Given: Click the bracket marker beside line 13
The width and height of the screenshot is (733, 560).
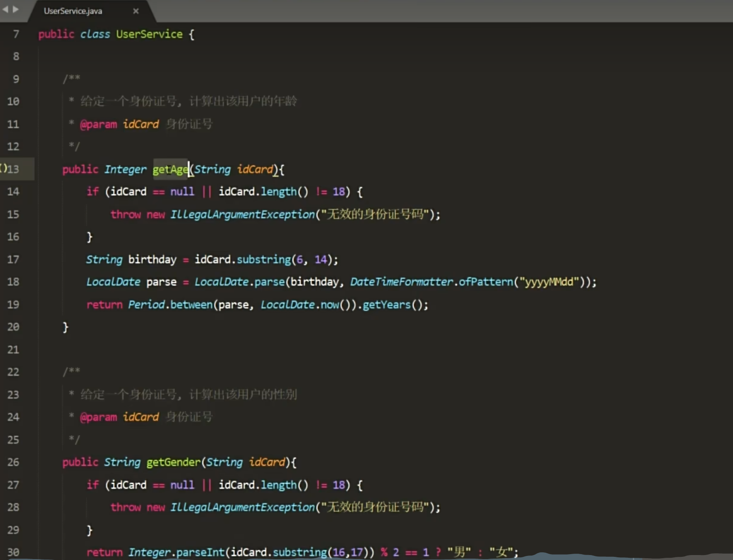Looking at the screenshot, I should click(4, 168).
